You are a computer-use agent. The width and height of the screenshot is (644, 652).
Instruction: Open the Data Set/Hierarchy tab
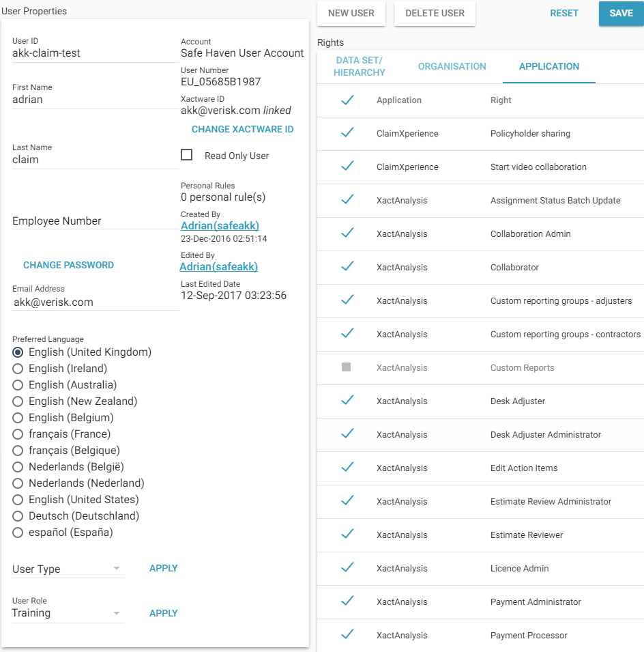click(360, 66)
